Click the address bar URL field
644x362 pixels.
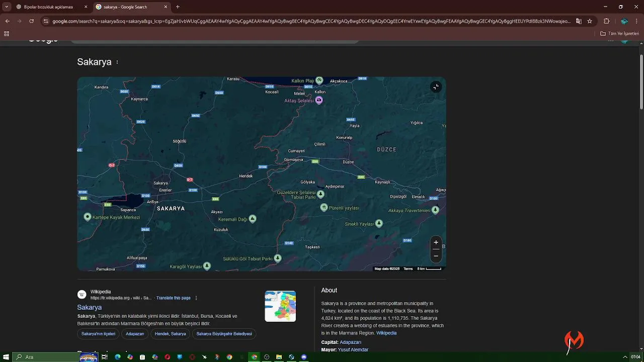(x=311, y=21)
